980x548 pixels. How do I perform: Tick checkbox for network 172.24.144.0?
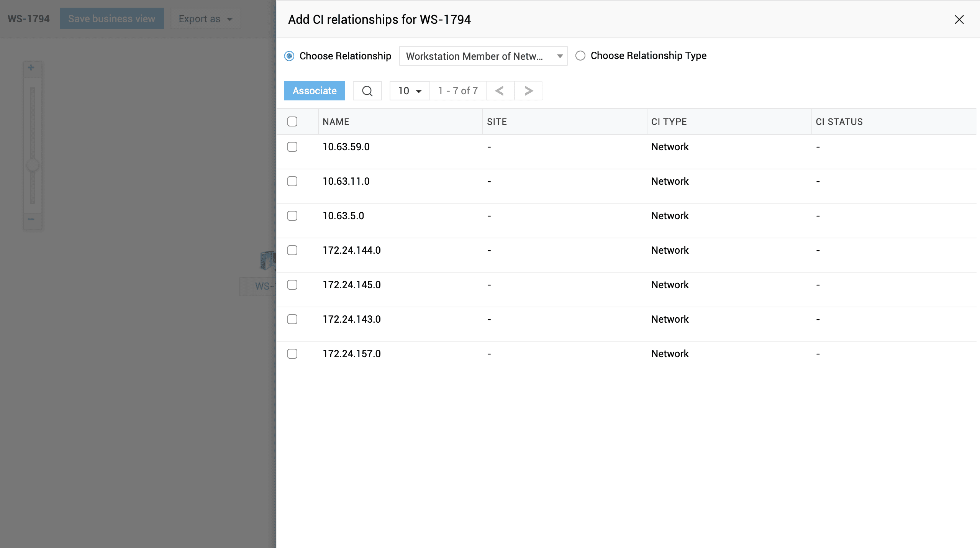(292, 250)
